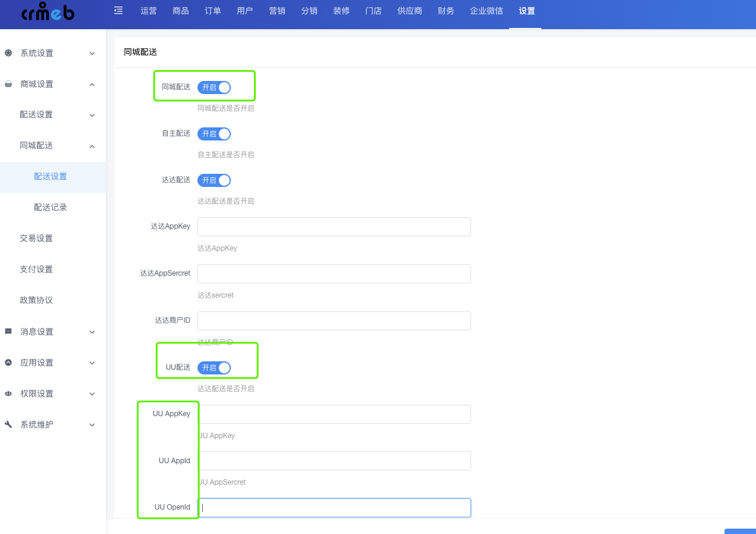Click the hint text 自主配送是否开启
The height and width of the screenshot is (534, 756).
click(x=226, y=155)
